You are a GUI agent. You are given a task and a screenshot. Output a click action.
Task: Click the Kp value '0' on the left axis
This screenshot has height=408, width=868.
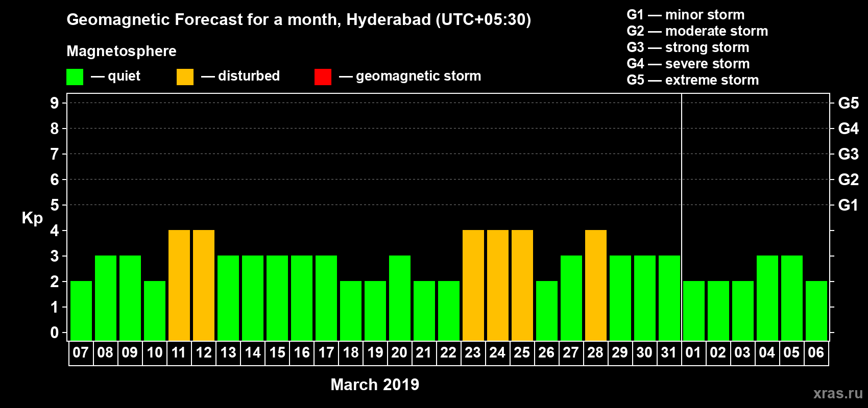point(55,333)
